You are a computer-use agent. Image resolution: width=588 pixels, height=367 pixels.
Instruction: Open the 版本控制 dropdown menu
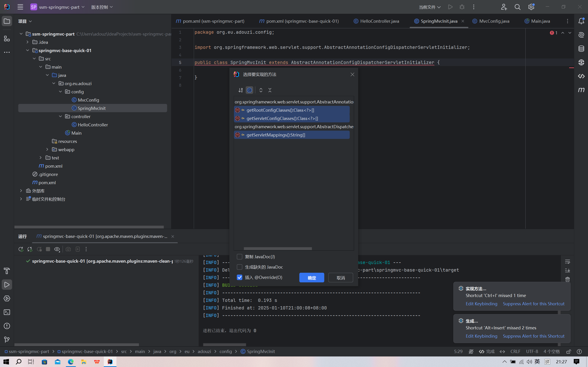102,7
